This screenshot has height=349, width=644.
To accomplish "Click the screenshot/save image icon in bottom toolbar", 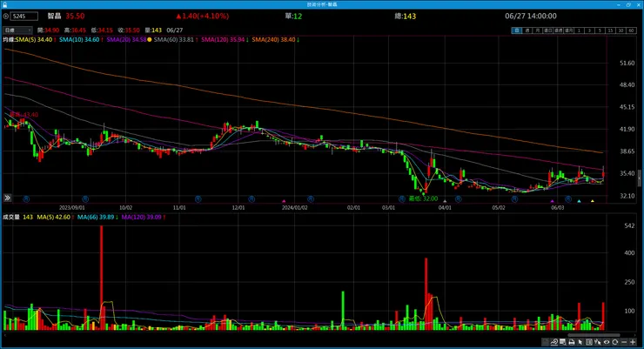I will click(563, 342).
